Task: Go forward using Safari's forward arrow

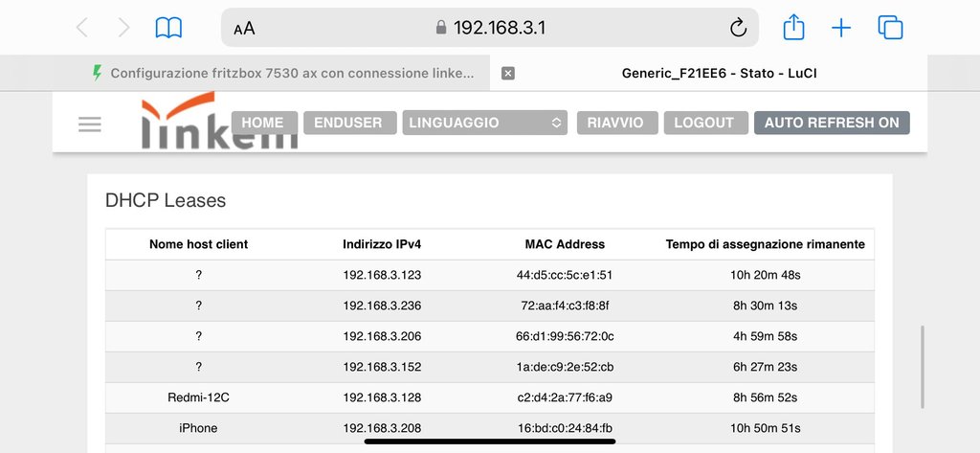Action: [123, 28]
